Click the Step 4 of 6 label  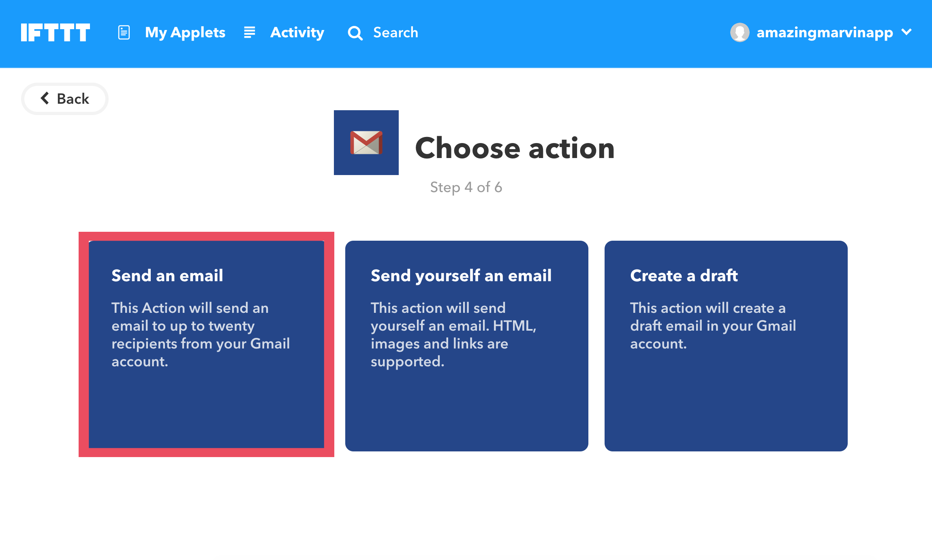tap(466, 187)
